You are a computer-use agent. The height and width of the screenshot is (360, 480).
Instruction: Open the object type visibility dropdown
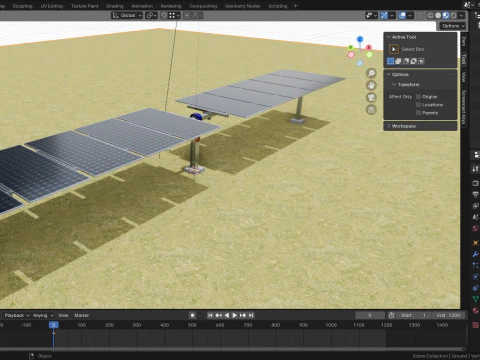[x=371, y=15]
